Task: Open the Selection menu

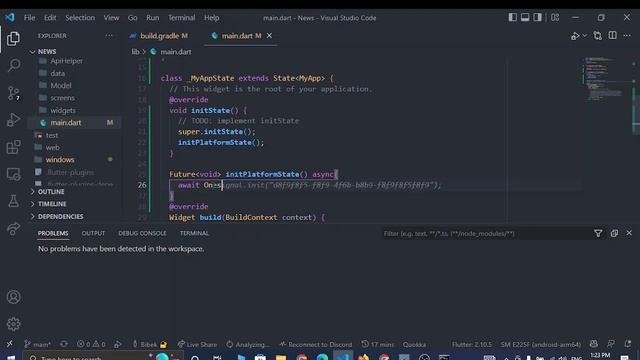Action: pos(80,18)
